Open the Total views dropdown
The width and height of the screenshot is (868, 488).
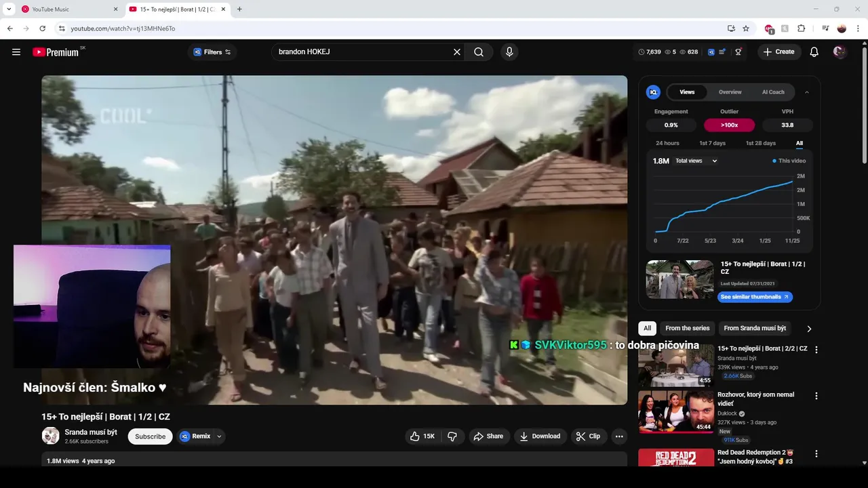pos(696,161)
